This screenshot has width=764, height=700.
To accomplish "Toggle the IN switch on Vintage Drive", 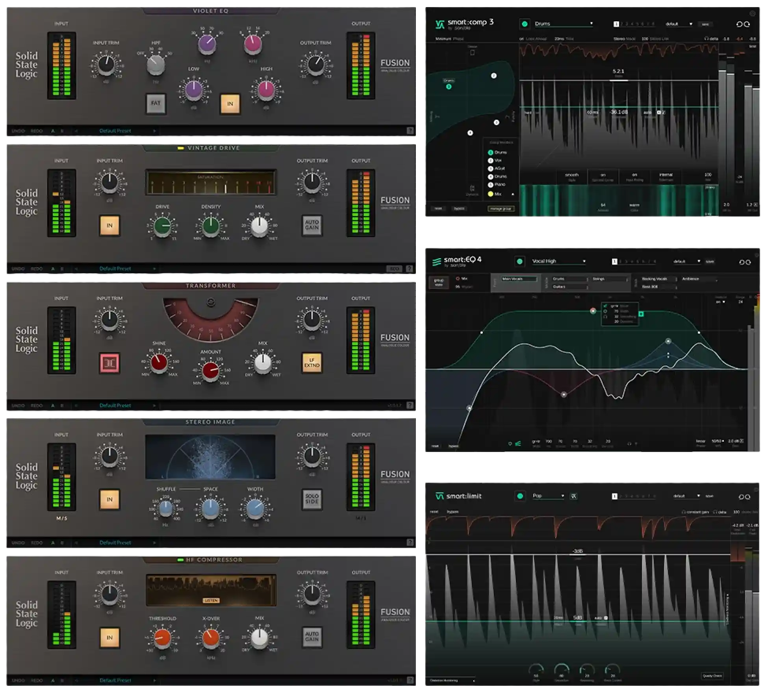I will (109, 224).
